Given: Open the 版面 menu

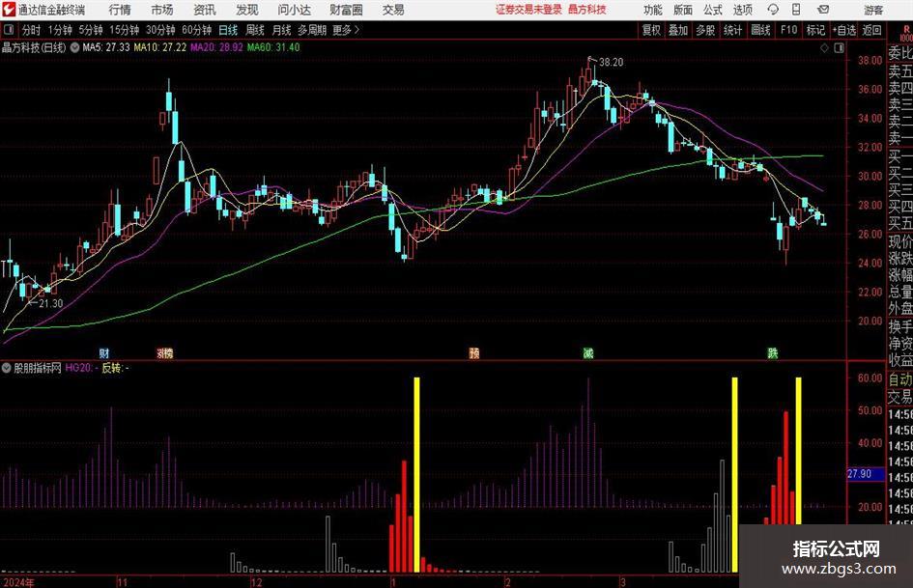Looking at the screenshot, I should coord(682,10).
